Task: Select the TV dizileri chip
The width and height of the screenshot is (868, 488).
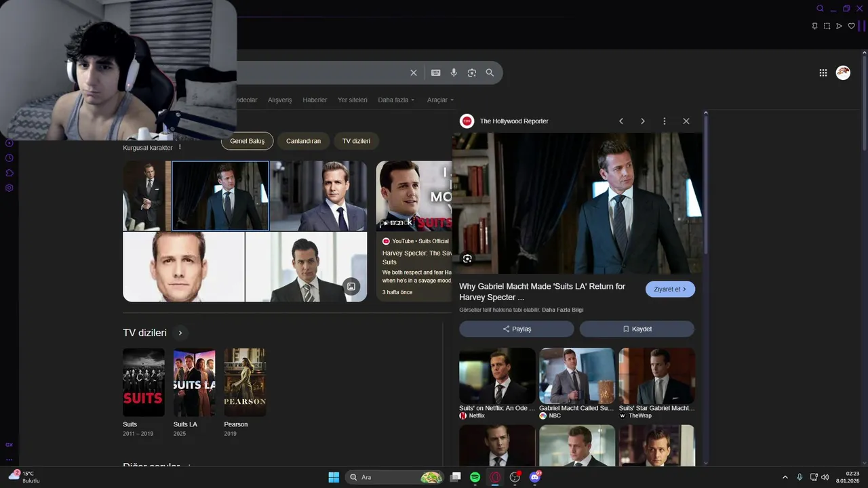Action: [356, 141]
